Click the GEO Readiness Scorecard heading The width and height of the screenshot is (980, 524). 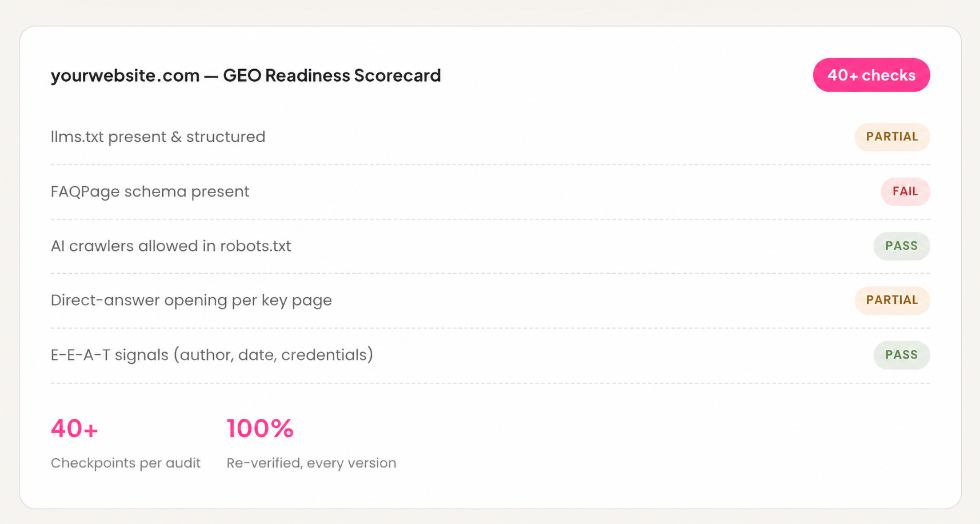246,75
